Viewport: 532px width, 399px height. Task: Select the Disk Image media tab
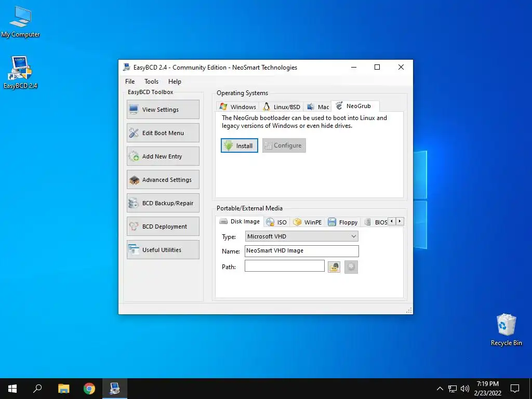240,221
